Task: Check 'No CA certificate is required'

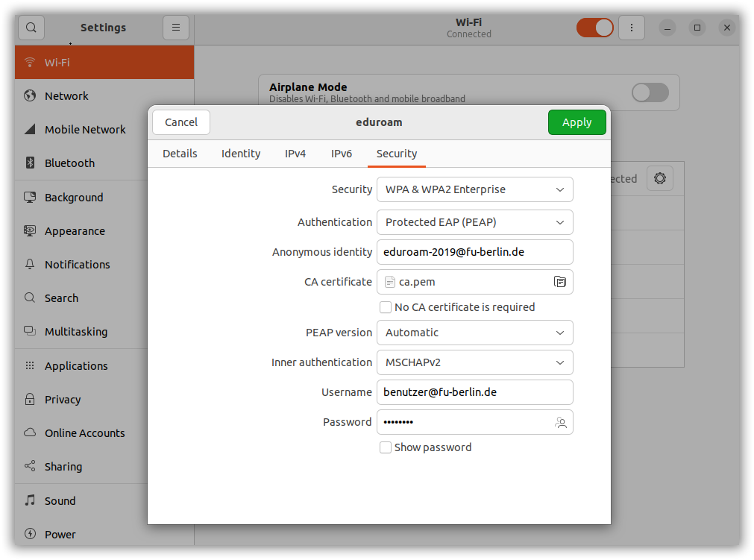Action: pyautogui.click(x=386, y=307)
